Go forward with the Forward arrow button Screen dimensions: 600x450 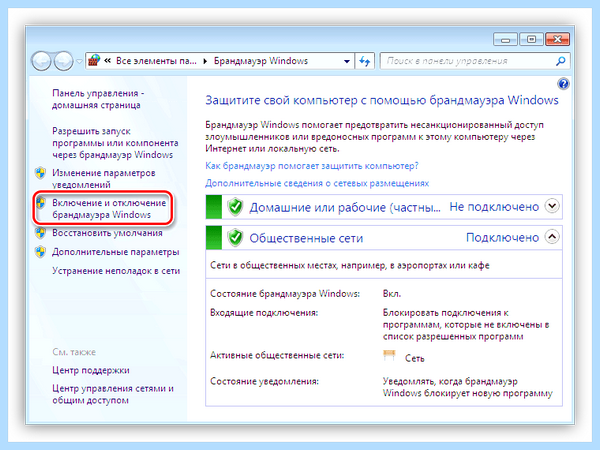click(x=63, y=61)
